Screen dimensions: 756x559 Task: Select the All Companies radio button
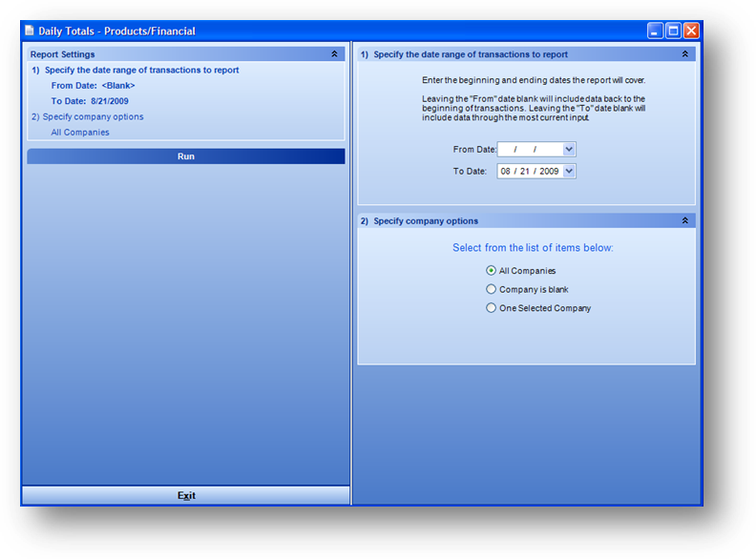(x=491, y=270)
